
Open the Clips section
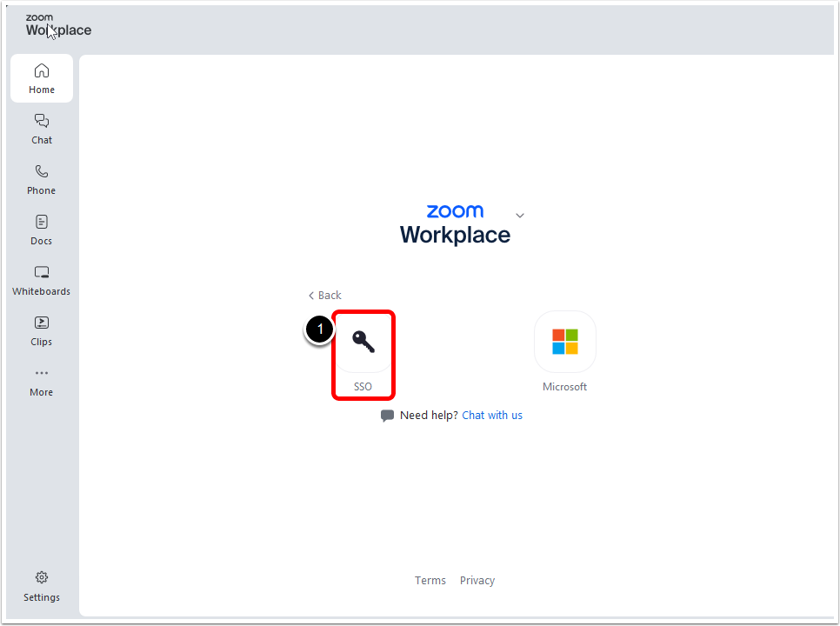pos(42,331)
